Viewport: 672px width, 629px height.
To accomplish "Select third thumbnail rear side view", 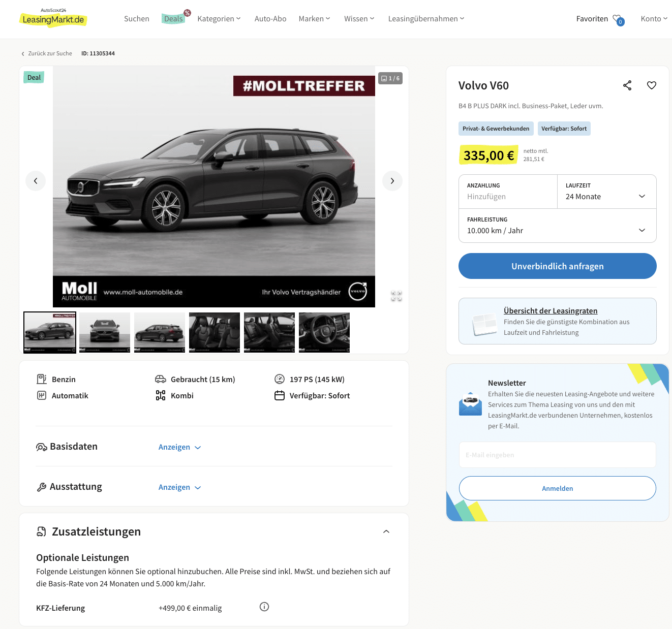I will pos(160,332).
